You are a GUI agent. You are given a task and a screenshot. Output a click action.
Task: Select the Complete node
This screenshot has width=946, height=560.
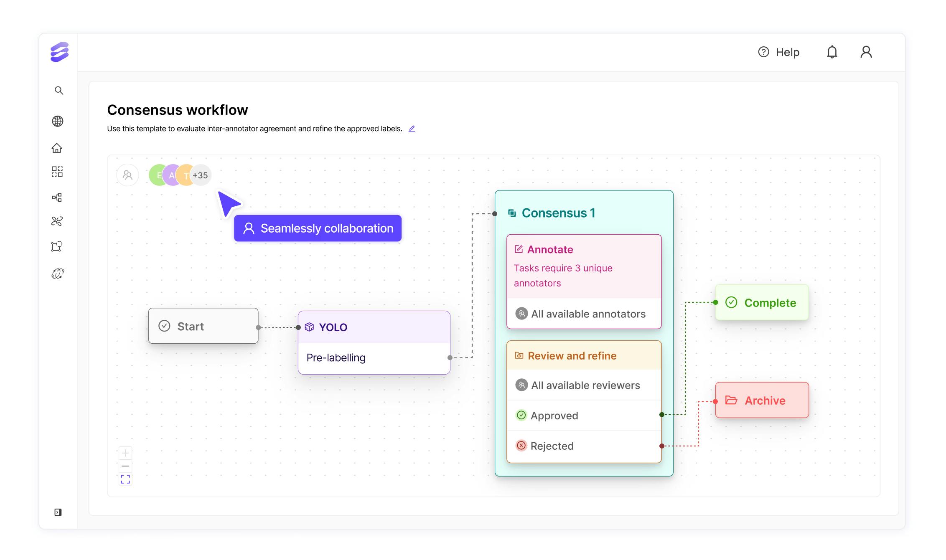pos(762,303)
